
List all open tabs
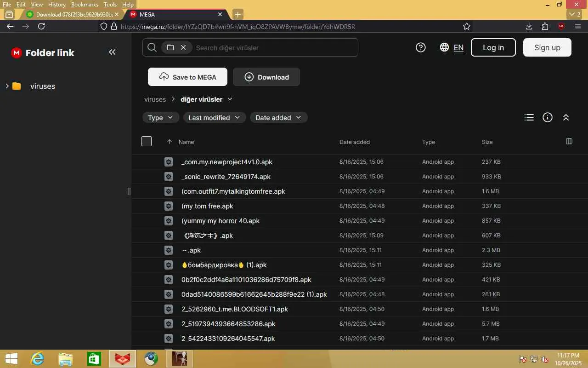pos(574,14)
